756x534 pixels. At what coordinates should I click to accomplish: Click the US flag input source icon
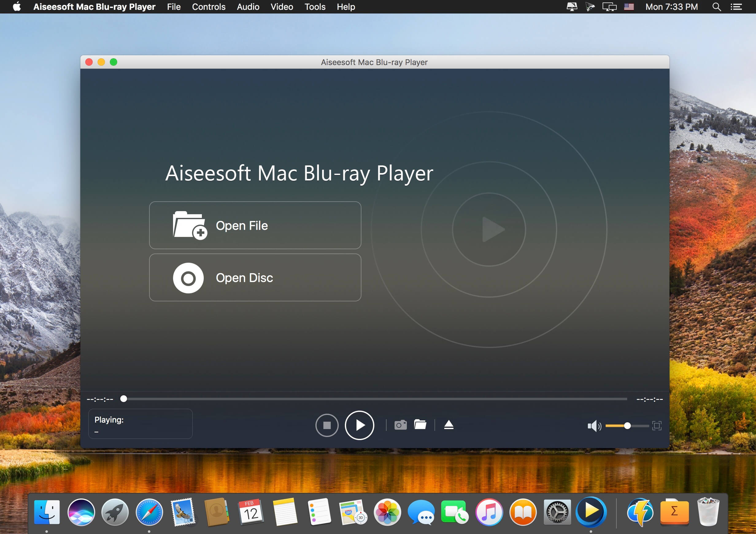pyautogui.click(x=629, y=6)
